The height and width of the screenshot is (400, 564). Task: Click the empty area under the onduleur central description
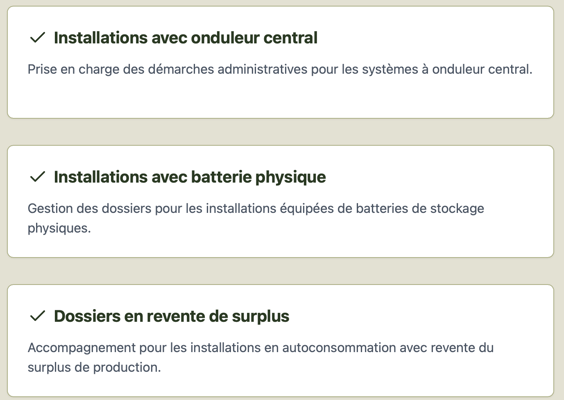pos(280,97)
